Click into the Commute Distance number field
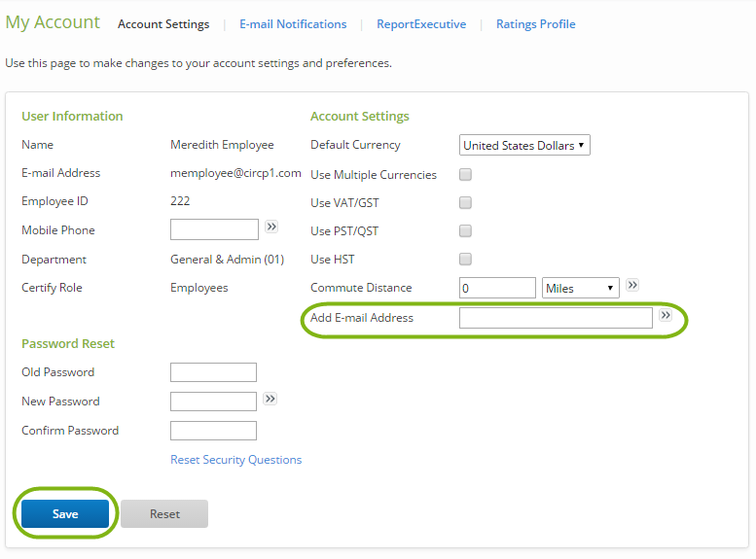This screenshot has height=559, width=756. 497,288
